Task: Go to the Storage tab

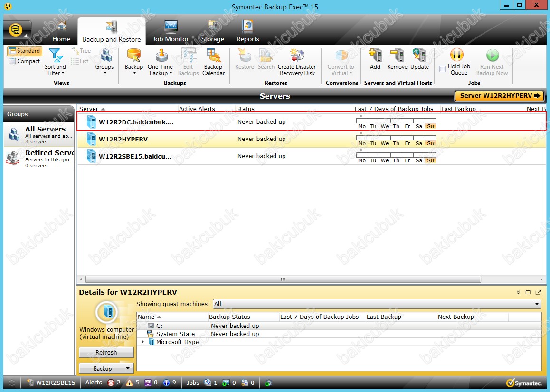Action: pyautogui.click(x=213, y=31)
